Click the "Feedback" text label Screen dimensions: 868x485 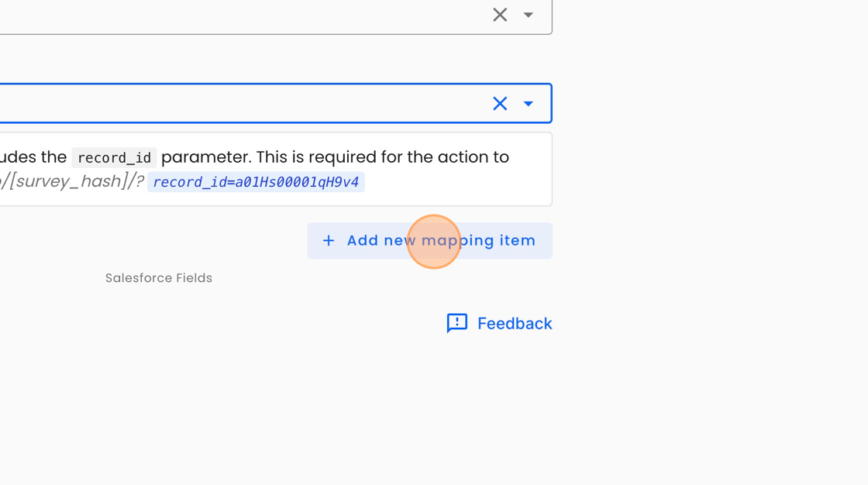click(515, 323)
